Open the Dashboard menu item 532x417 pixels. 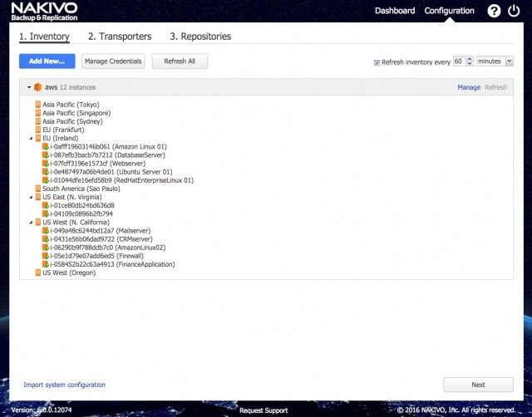[x=395, y=11]
